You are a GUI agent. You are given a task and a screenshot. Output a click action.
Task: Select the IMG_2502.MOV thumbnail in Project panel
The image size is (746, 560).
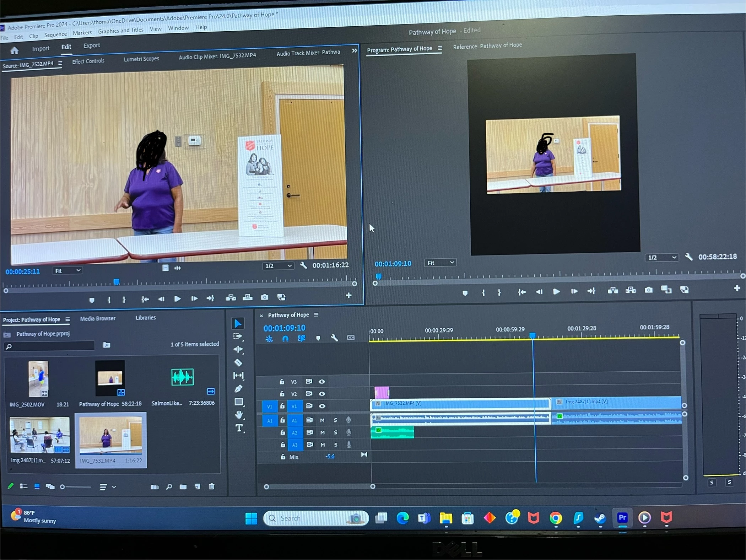coord(38,379)
